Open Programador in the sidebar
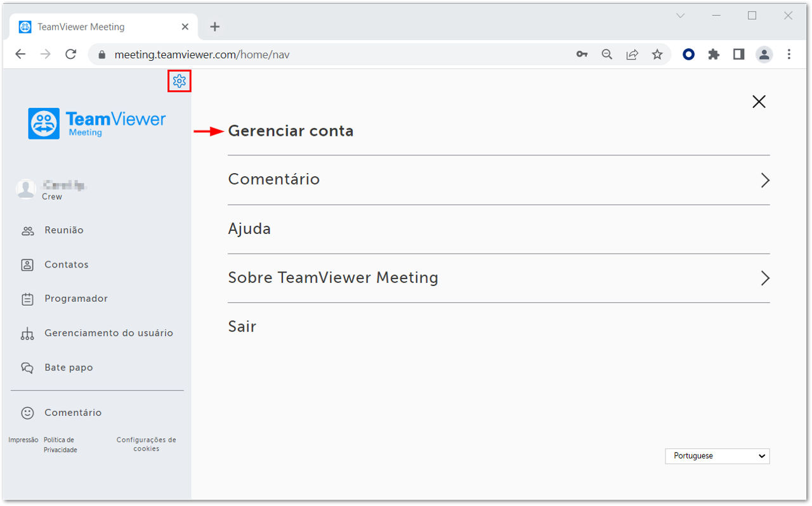812x506 pixels. (x=76, y=299)
